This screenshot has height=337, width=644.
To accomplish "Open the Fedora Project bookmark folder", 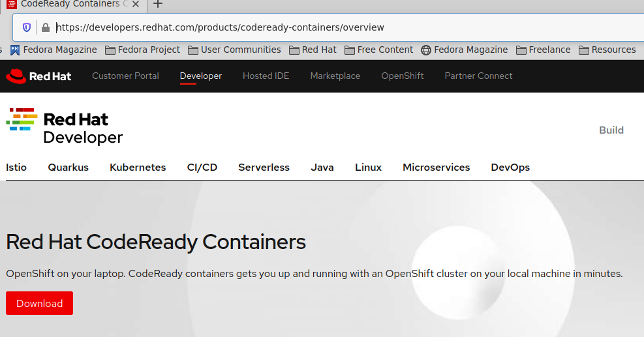I will 142,50.
